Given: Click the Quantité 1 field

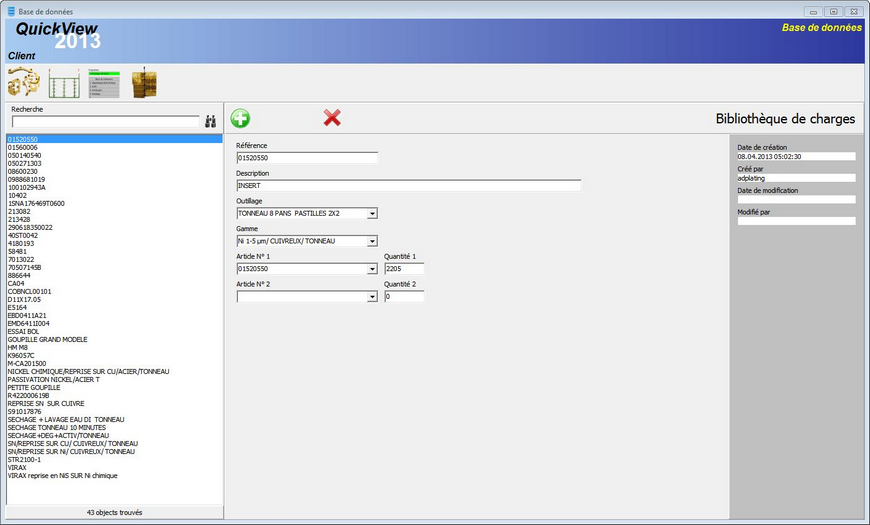Looking at the screenshot, I should [404, 269].
